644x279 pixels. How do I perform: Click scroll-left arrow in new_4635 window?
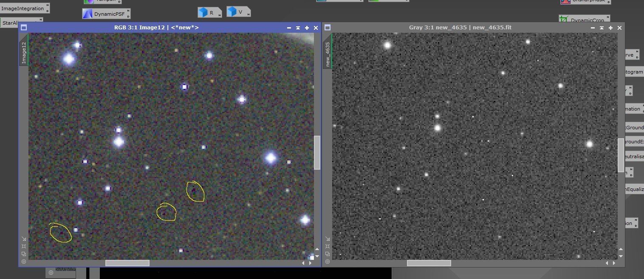coord(607,263)
